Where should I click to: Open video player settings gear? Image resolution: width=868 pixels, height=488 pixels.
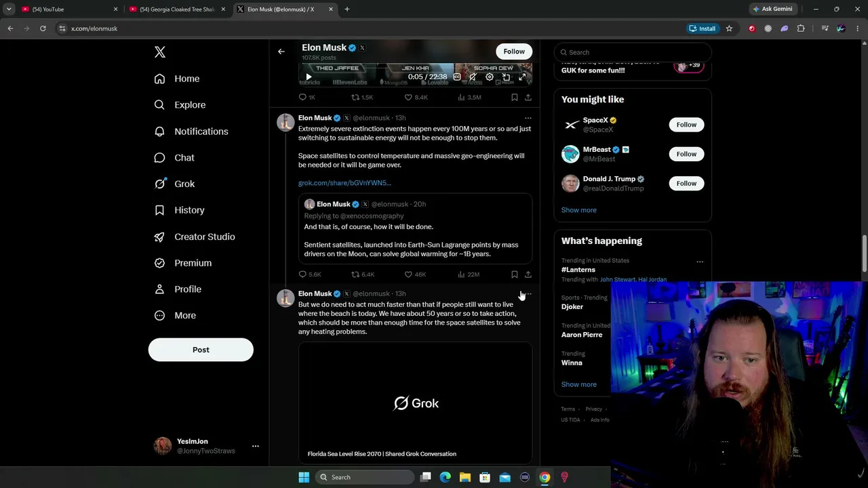tap(490, 77)
